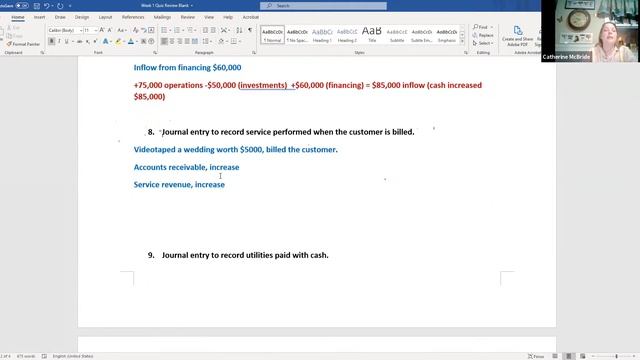This screenshot has width=640, height=360.
Task: Open the font size dropdown
Action: tap(96, 30)
